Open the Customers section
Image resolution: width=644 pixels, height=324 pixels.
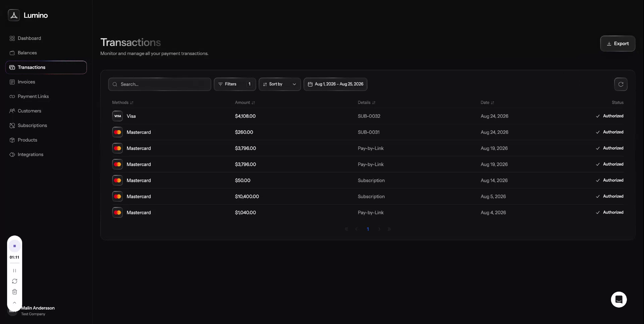click(46, 111)
